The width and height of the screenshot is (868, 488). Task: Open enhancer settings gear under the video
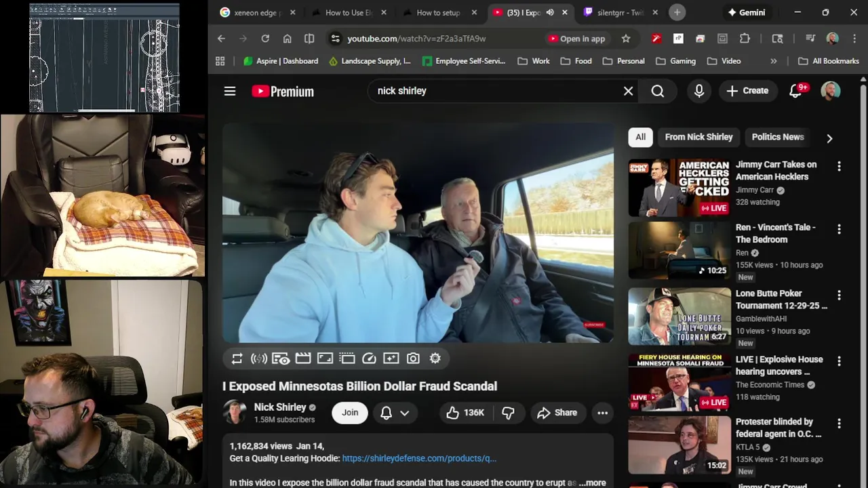435,359
